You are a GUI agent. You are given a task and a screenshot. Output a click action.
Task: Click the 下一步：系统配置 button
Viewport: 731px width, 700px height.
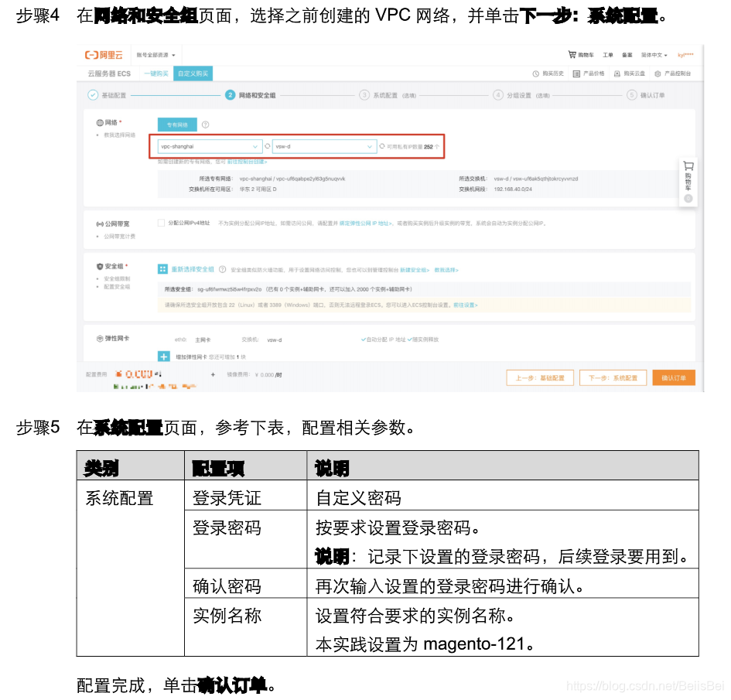(613, 377)
